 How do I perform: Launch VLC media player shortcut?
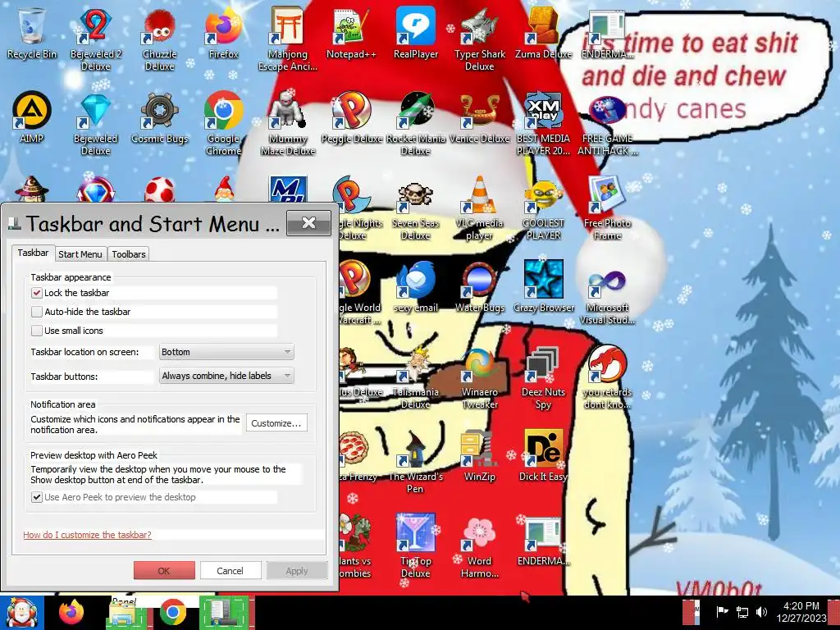479,209
